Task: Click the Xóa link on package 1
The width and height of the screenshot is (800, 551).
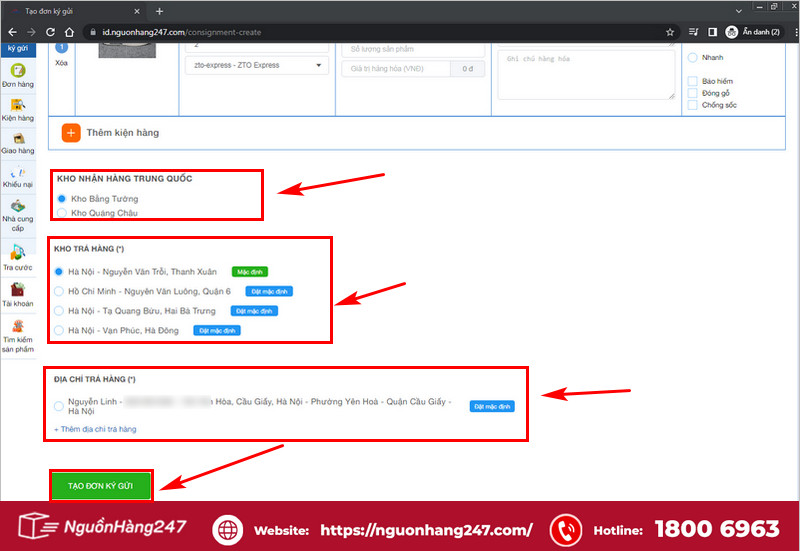Action: click(x=61, y=63)
